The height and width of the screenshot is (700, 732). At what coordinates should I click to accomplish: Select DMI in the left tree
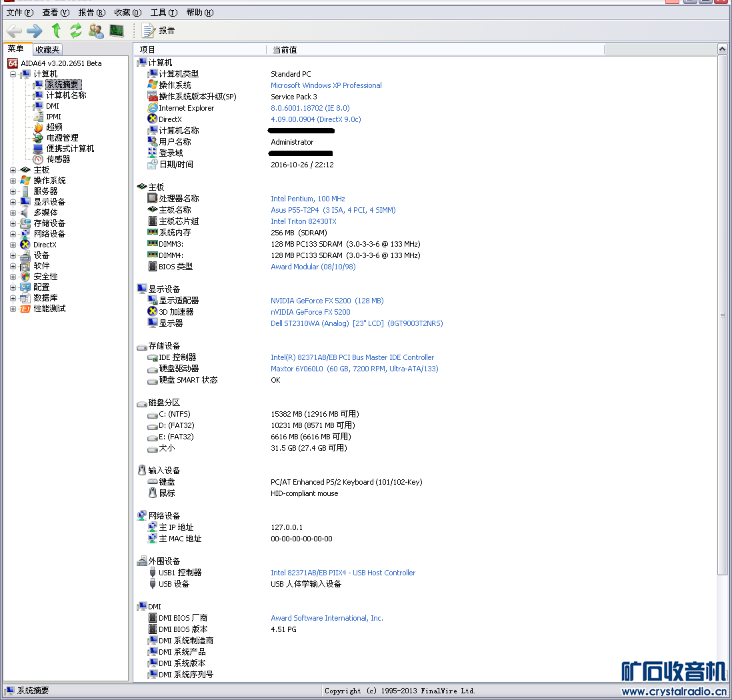pyautogui.click(x=52, y=106)
